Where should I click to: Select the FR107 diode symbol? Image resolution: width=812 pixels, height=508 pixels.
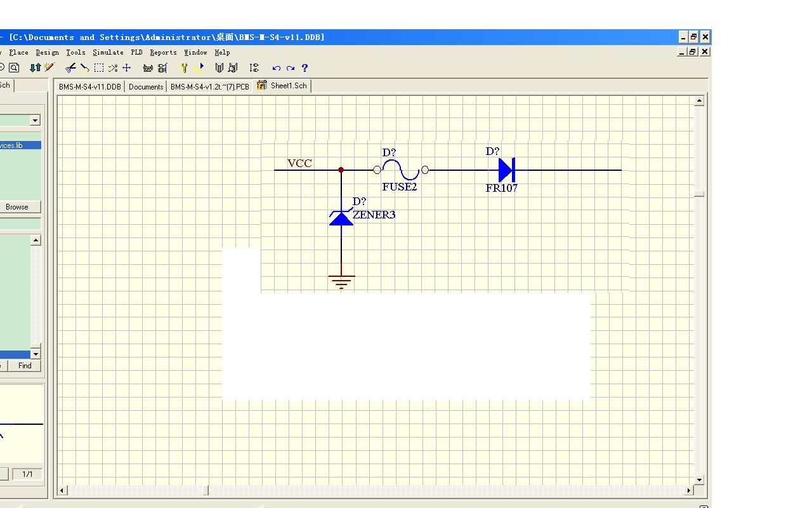coord(506,170)
